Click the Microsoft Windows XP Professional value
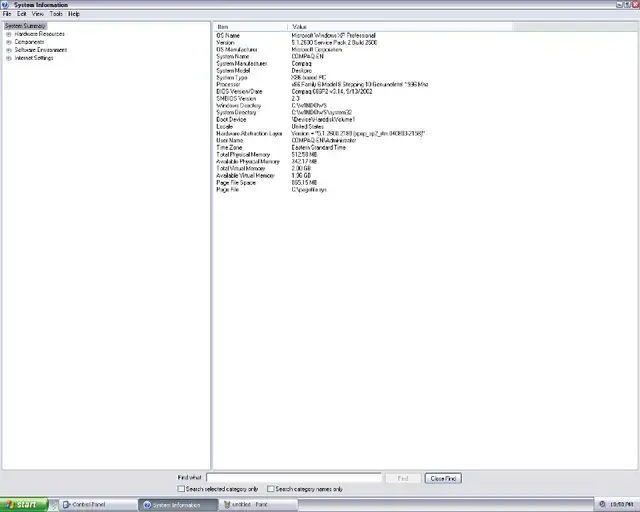This screenshot has height=512, width=640. (x=333, y=36)
